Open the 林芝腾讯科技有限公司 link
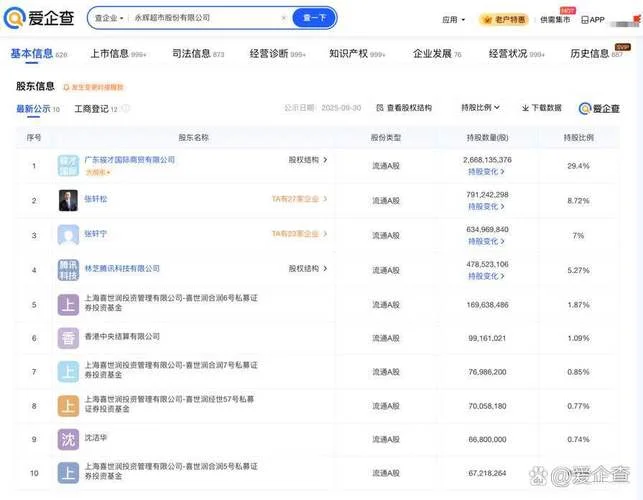This screenshot has height=500, width=643. pyautogui.click(x=122, y=269)
